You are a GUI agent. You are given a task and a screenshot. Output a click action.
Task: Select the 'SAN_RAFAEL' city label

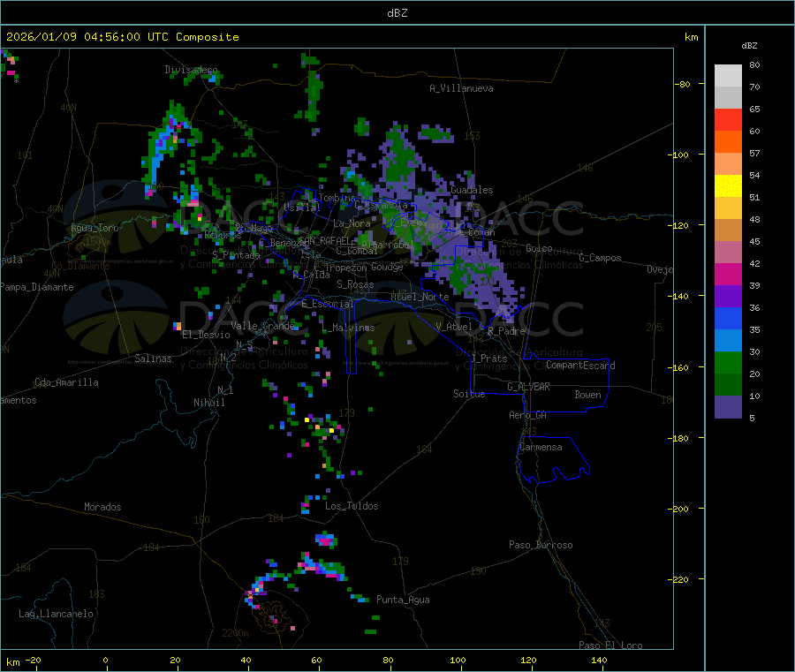(x=327, y=240)
